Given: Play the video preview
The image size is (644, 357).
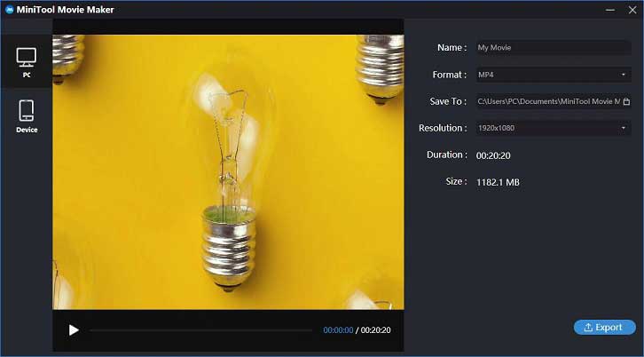Looking at the screenshot, I should (74, 329).
